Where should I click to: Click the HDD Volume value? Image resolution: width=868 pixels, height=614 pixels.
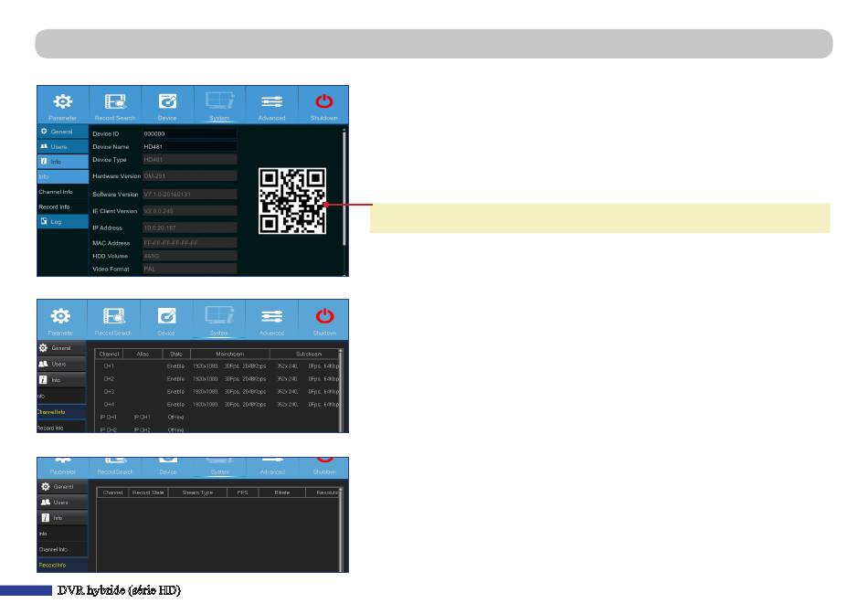tap(190, 257)
